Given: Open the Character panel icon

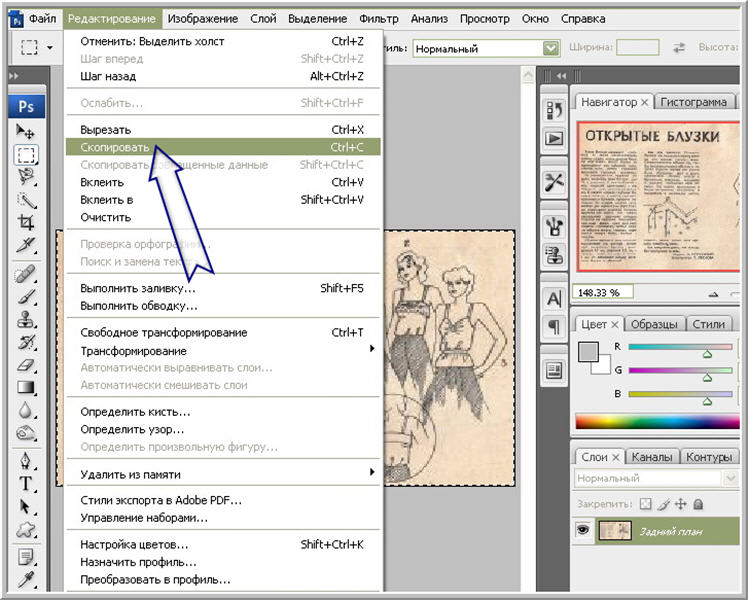Looking at the screenshot, I should 553,298.
